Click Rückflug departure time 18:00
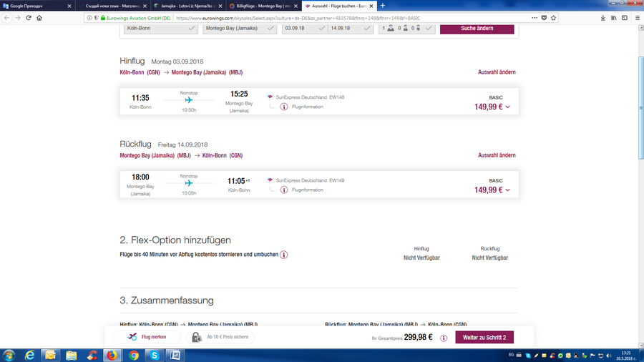644x362 pixels. point(140,177)
